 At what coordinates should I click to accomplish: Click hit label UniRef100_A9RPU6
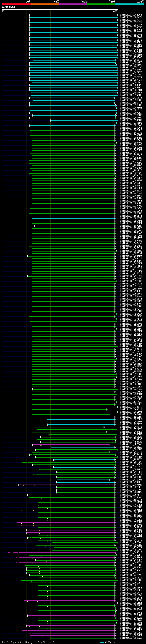pos(131,105)
